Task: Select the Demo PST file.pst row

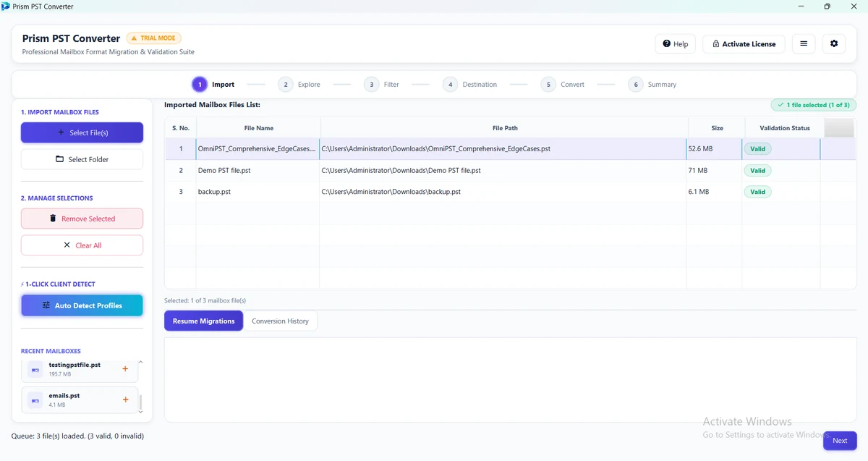Action: click(510, 171)
